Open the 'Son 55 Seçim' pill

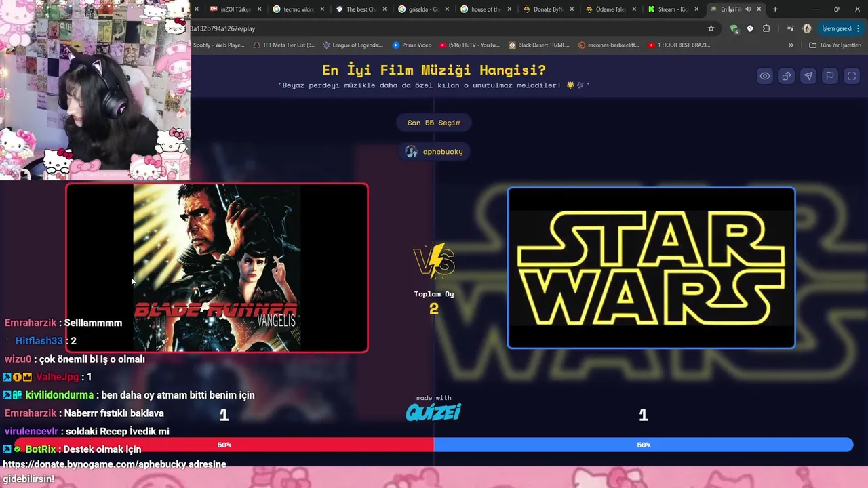[434, 123]
